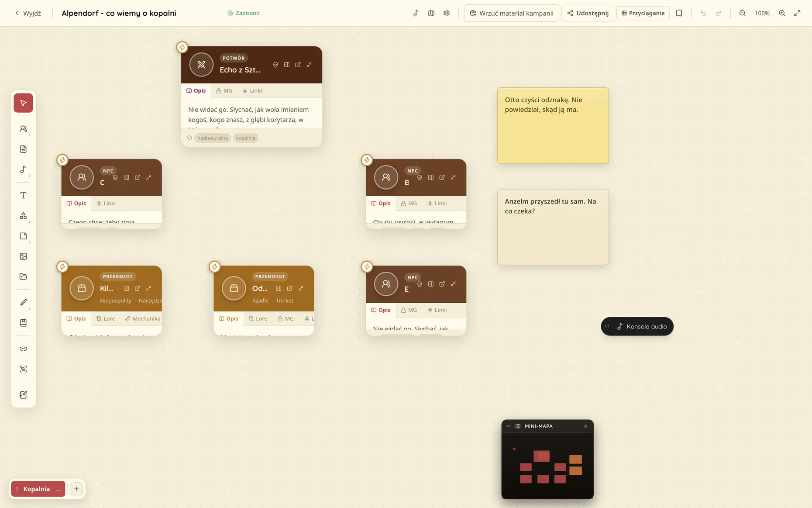
Task: Collapse the Od... item card
Action: [x=301, y=288]
